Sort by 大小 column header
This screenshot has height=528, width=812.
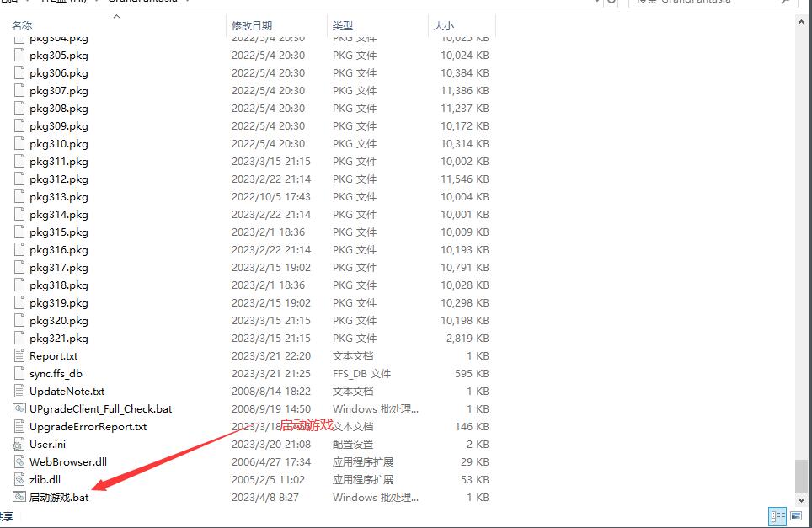pyautogui.click(x=444, y=26)
